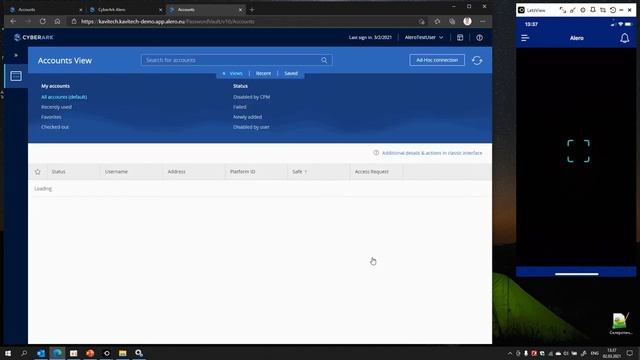The image size is (640, 360).
Task: Select All accounts (default) view
Action: click(64, 97)
